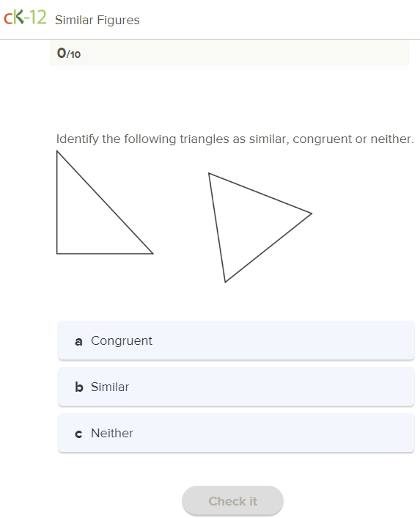Click the word Congruent in option a
This screenshot has width=420, height=518.
(x=122, y=341)
